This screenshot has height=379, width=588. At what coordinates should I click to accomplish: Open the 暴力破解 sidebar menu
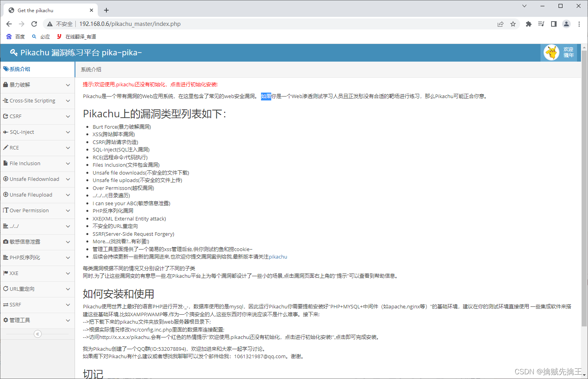(37, 85)
